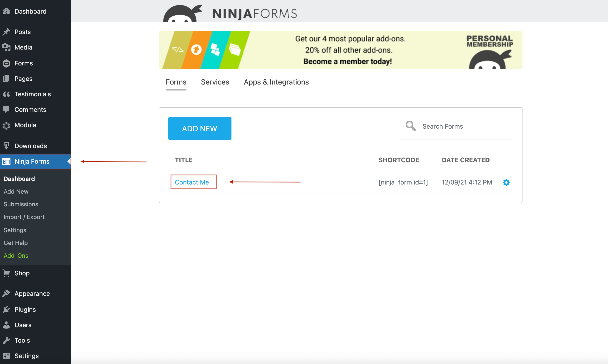This screenshot has height=364, width=608.
Task: Switch to the Services tab
Action: click(x=215, y=82)
